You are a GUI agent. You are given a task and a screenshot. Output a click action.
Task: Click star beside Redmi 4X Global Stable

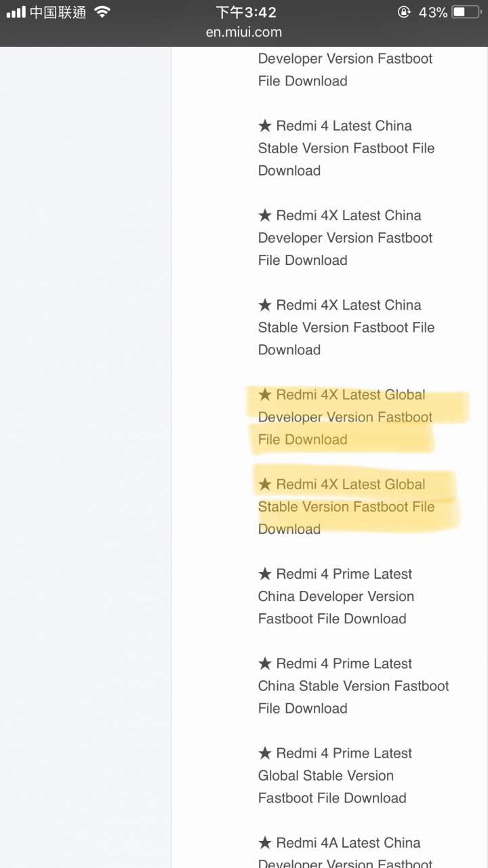(265, 484)
